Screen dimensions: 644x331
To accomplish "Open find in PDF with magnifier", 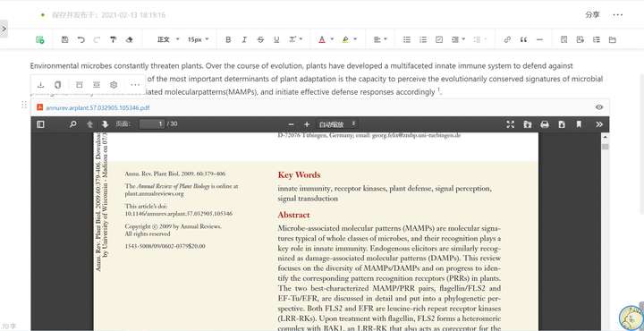I will [x=73, y=124].
